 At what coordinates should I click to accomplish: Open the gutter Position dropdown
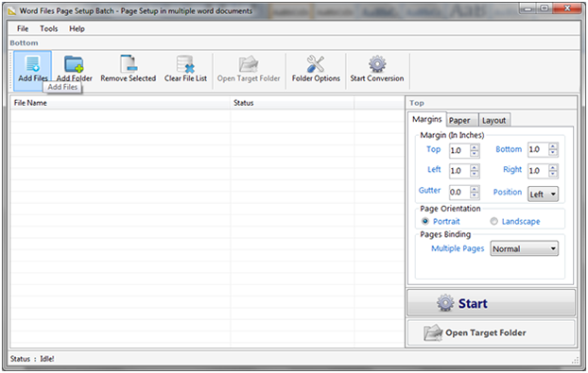543,194
